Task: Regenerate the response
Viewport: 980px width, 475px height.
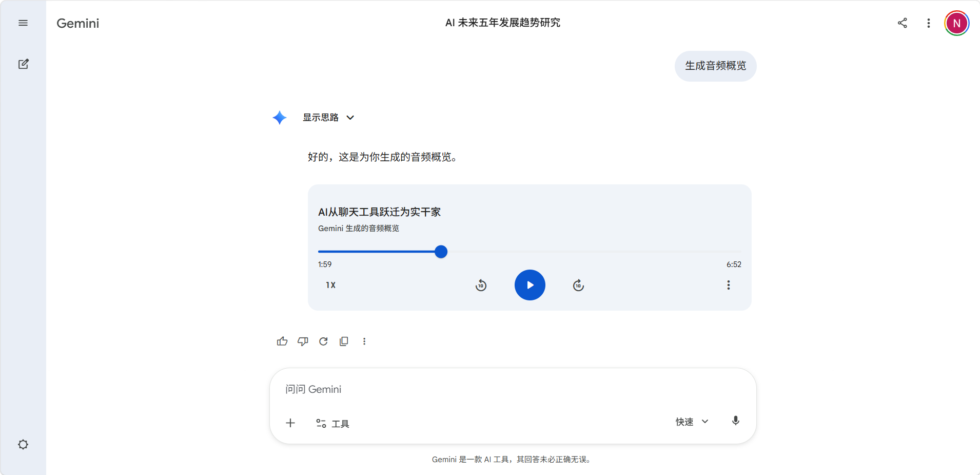Action: pyautogui.click(x=323, y=341)
